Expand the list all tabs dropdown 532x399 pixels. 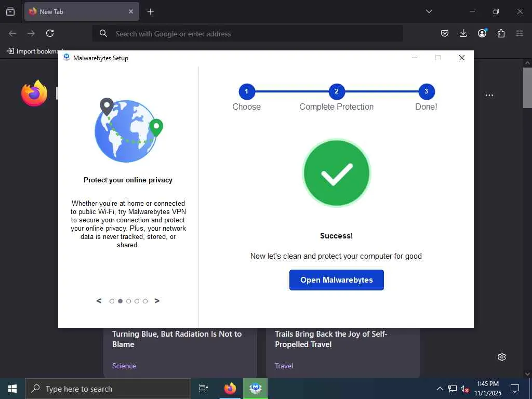coord(429,11)
